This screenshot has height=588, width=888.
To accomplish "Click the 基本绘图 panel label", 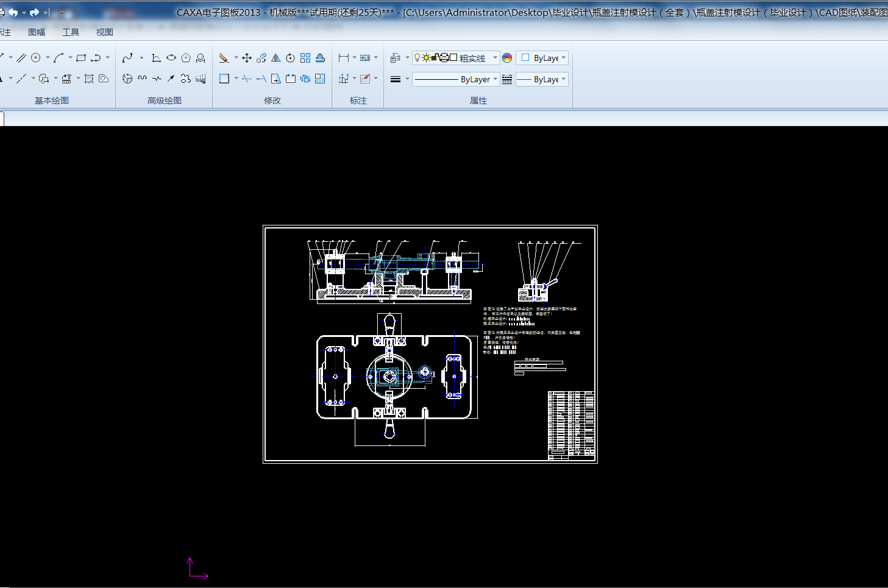I will pyautogui.click(x=52, y=101).
